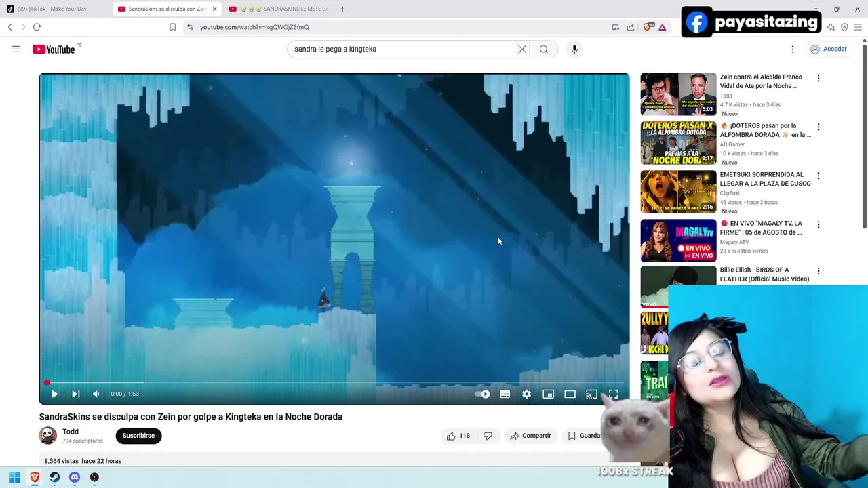Click the video title text
The width and height of the screenshot is (868, 488).
pos(191,417)
